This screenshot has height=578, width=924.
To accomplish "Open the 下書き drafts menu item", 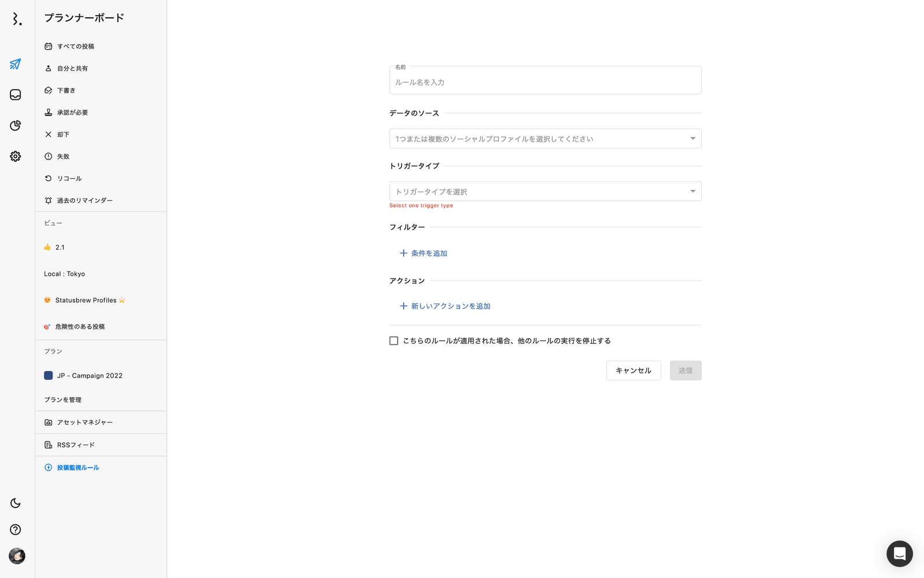I will coord(66,91).
